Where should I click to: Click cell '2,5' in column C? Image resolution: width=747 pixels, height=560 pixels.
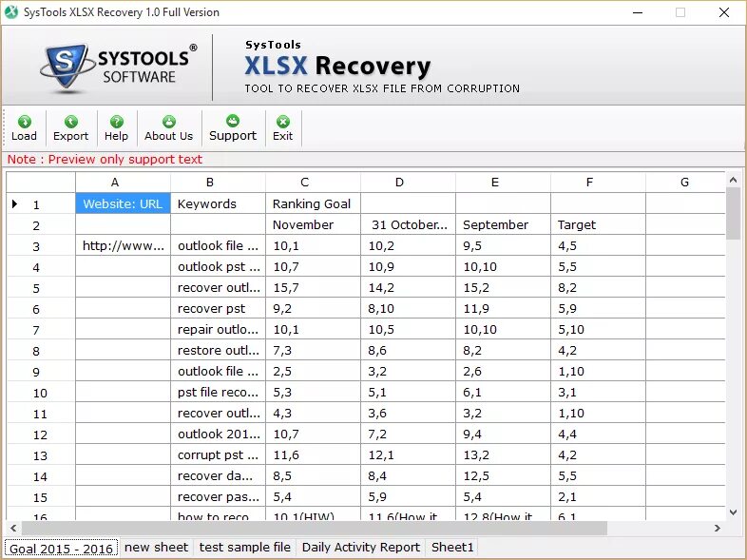click(x=313, y=371)
